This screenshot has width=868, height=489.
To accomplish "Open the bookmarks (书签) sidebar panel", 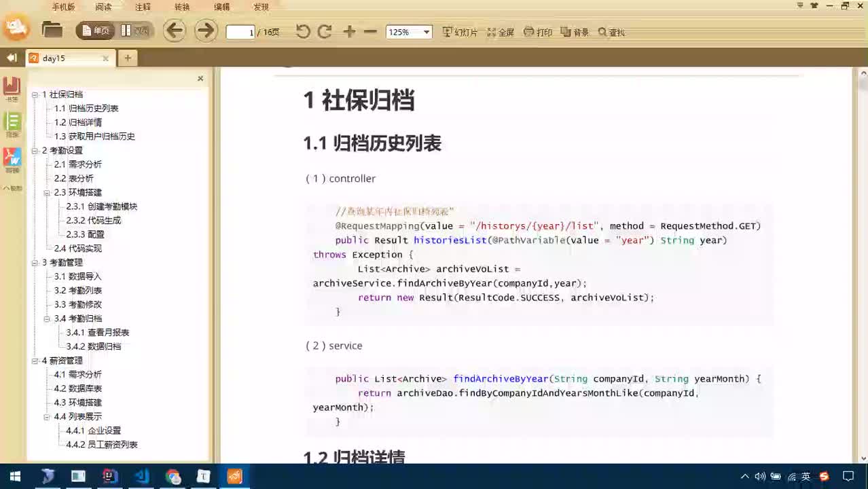I will tap(12, 89).
